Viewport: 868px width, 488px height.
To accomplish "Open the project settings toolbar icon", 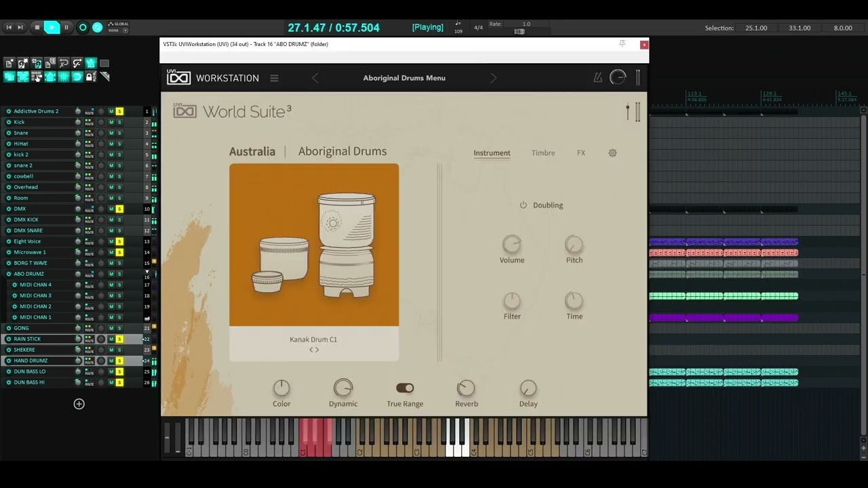I will coord(50,63).
